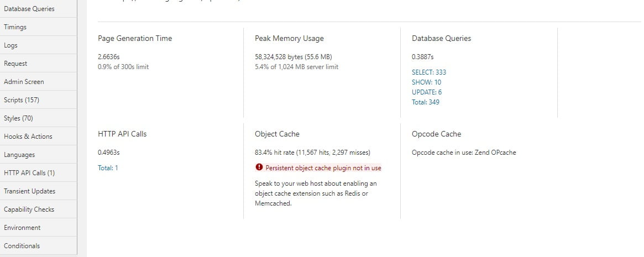Open HTTP API Calls (1) sidebar item
This screenshot has width=644, height=257.
click(x=38, y=173)
